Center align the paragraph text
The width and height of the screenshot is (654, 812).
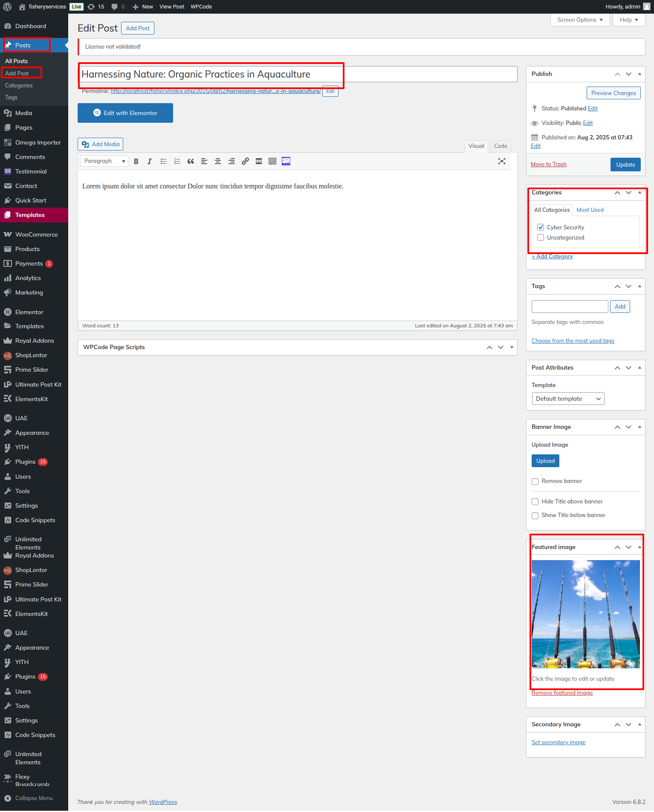pos(218,161)
